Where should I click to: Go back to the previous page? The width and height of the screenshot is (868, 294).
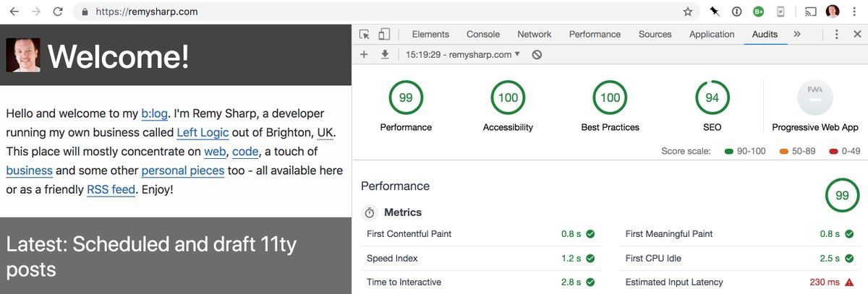click(14, 12)
